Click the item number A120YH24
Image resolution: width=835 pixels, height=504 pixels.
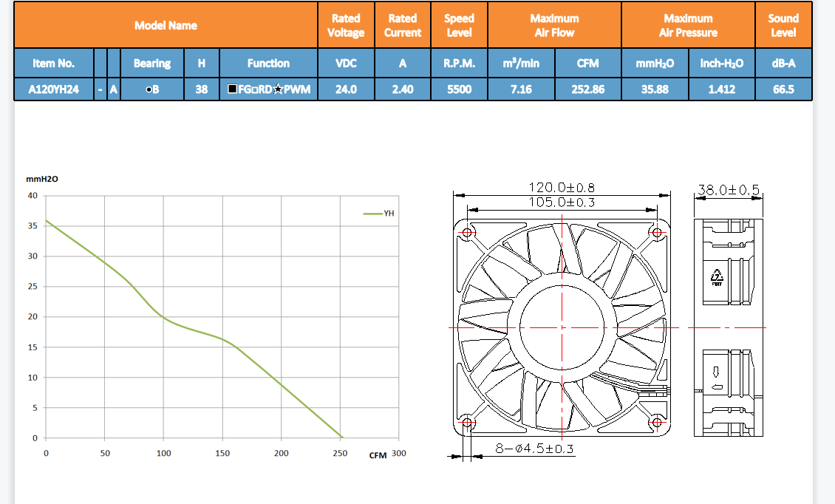pyautogui.click(x=53, y=89)
